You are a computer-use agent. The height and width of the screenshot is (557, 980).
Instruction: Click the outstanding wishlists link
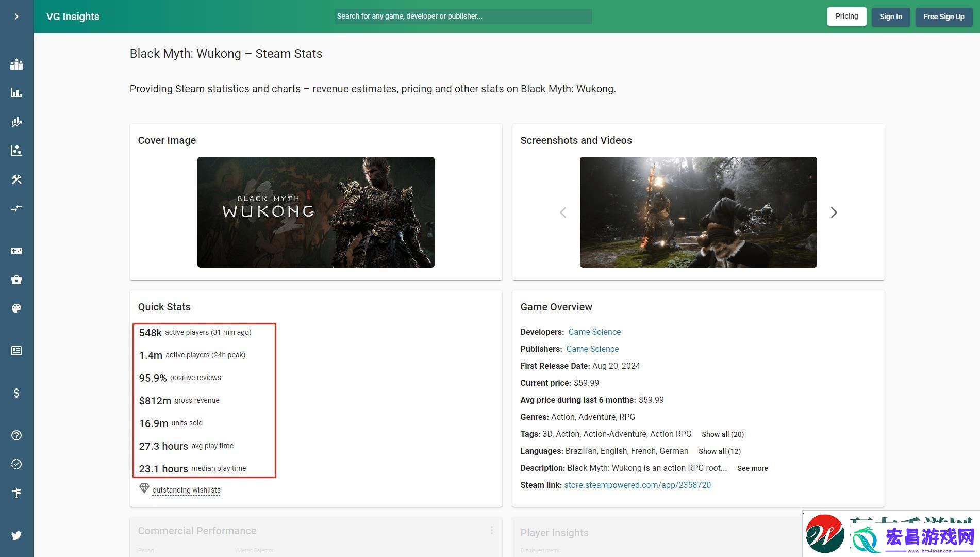(186, 490)
